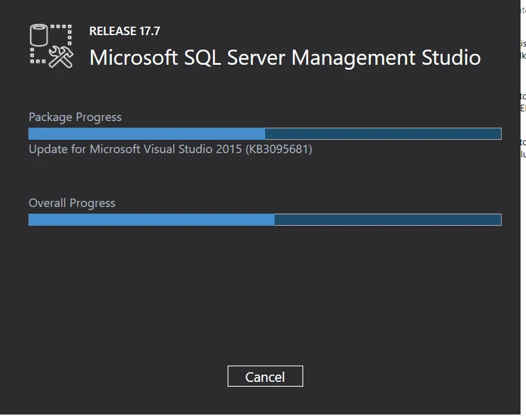Click the RELEASE 17.7 version label

click(x=125, y=31)
